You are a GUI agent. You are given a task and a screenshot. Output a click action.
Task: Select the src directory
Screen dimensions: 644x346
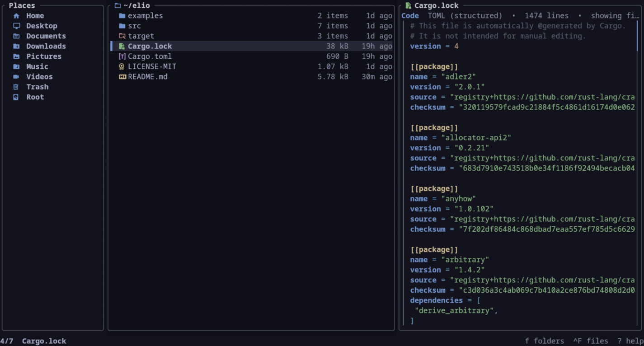point(134,26)
